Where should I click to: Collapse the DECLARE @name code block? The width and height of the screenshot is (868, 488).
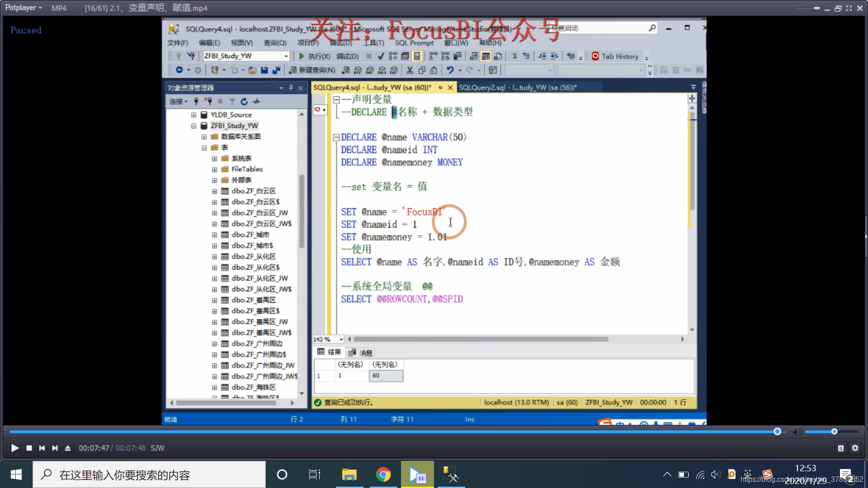pos(336,137)
